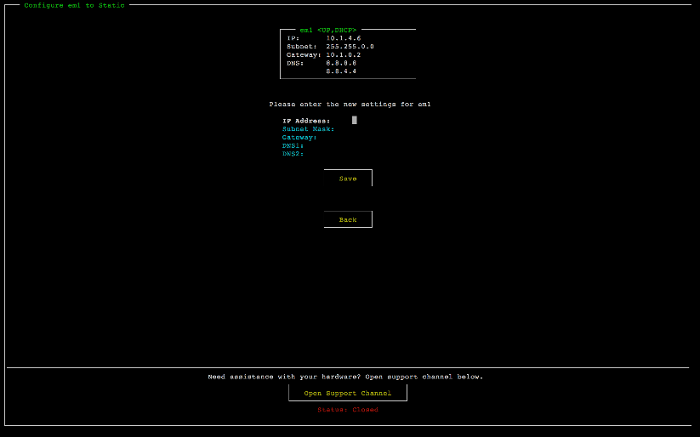Activate the DNS2 input field

pyautogui.click(x=354, y=154)
